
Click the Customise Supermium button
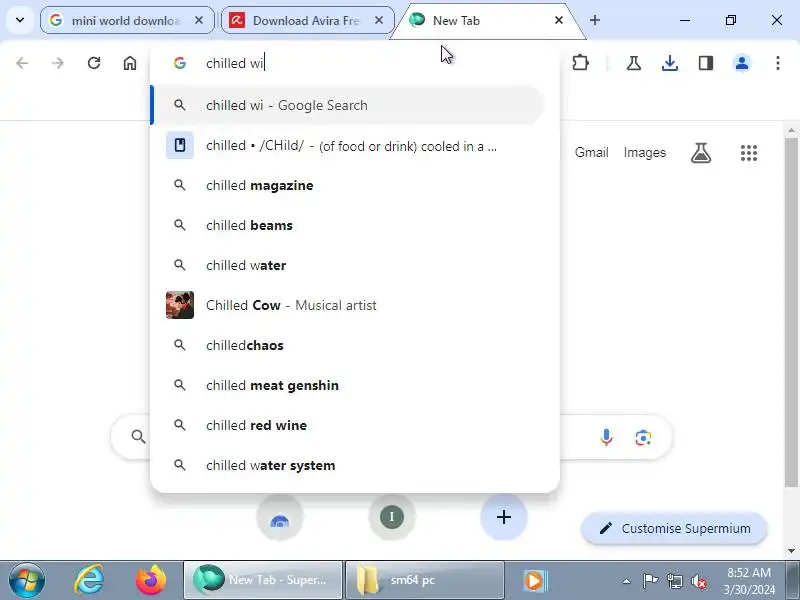coord(674,528)
